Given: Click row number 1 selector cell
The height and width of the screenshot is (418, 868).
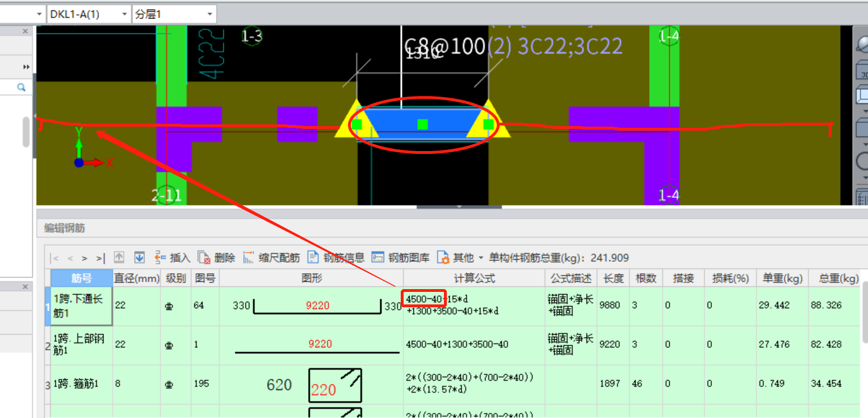Looking at the screenshot, I should pos(48,306).
